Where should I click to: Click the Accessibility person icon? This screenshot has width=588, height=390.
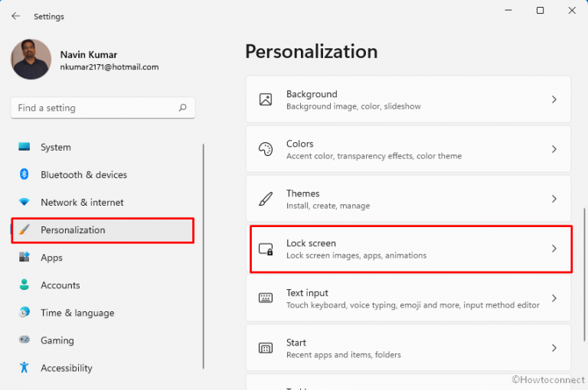tap(24, 368)
